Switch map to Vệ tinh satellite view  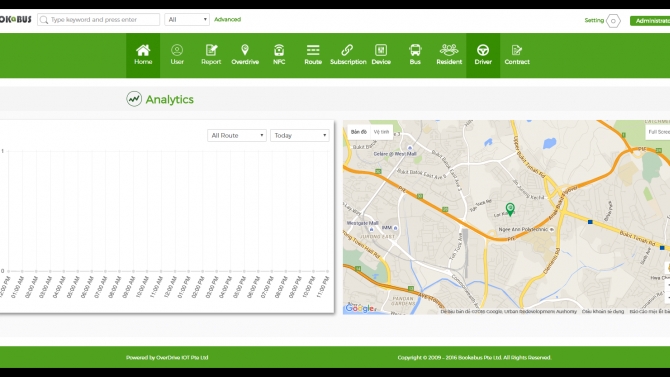pyautogui.click(x=381, y=132)
